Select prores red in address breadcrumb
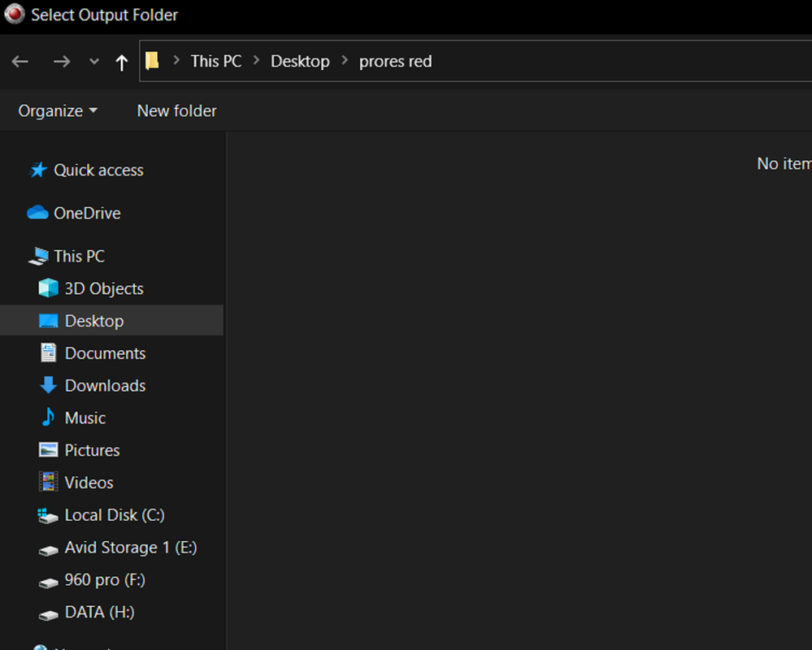 point(396,62)
